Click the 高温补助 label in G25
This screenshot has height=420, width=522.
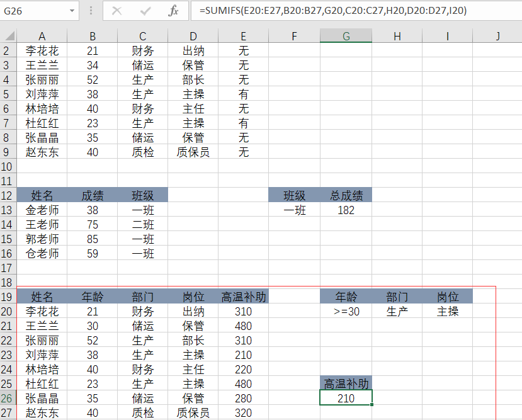point(346,383)
